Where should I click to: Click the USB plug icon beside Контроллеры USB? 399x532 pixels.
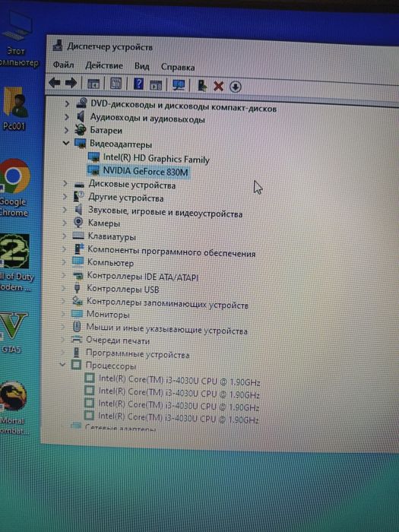(78, 288)
